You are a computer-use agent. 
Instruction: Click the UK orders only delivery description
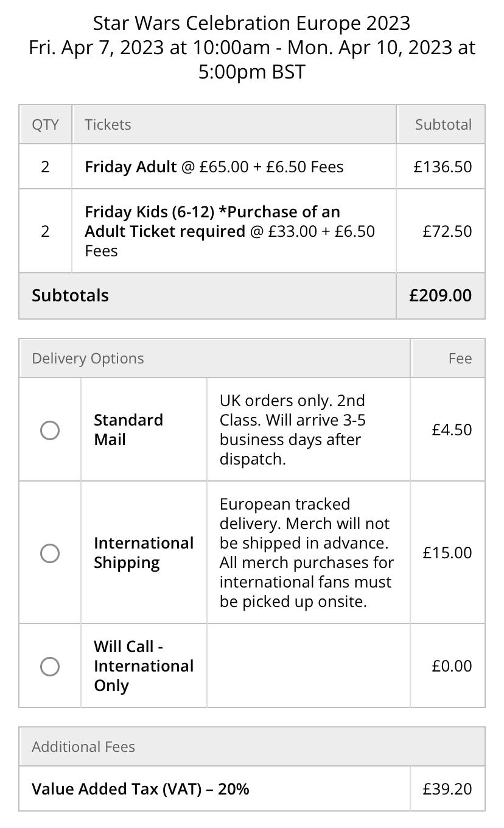point(293,430)
